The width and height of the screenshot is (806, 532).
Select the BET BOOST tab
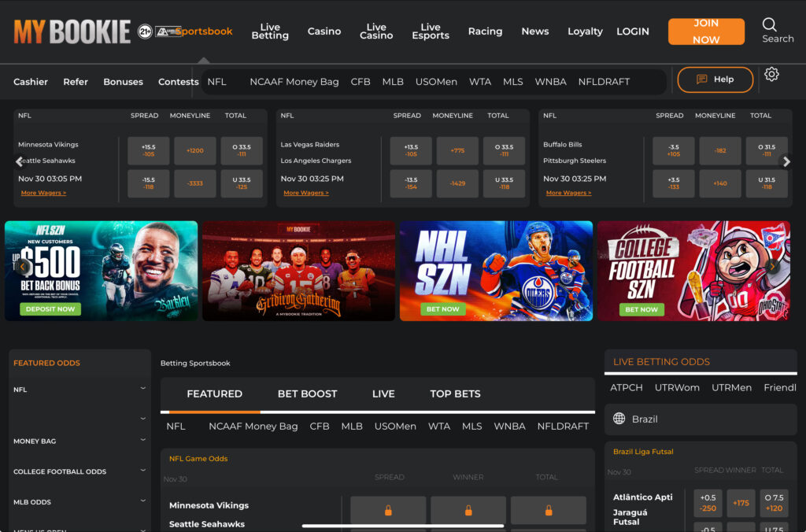coord(307,393)
